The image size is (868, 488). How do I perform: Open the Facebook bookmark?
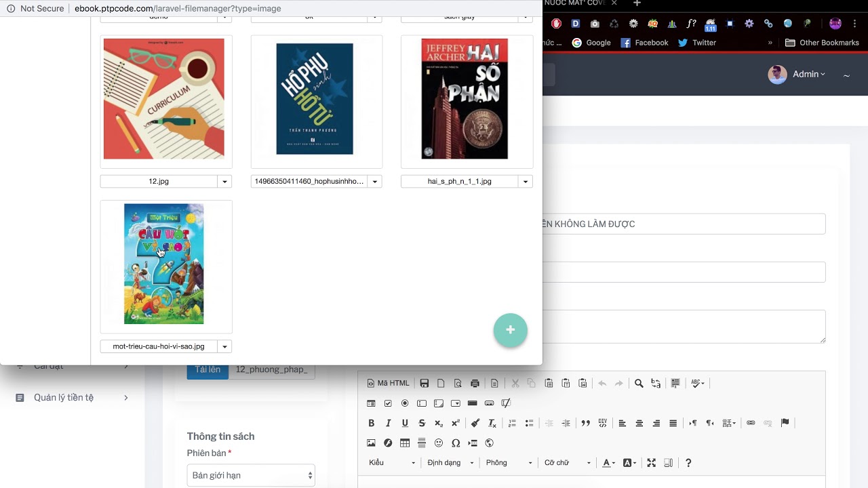645,42
